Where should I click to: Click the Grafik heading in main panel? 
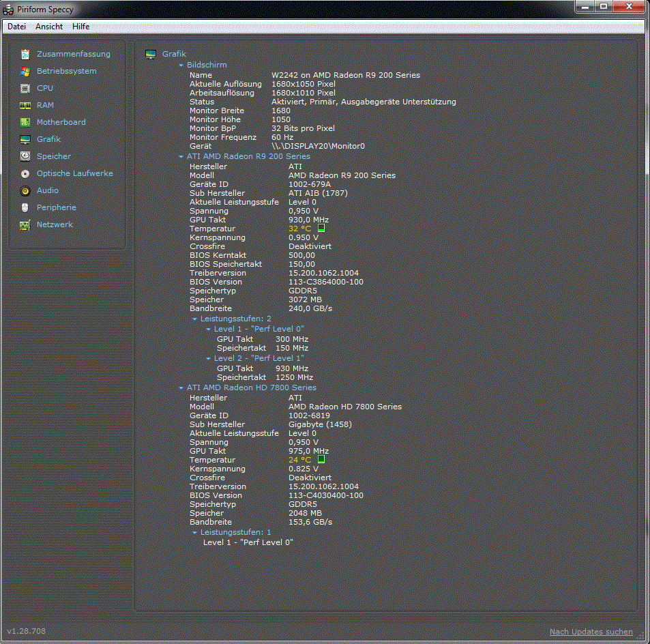click(x=174, y=54)
